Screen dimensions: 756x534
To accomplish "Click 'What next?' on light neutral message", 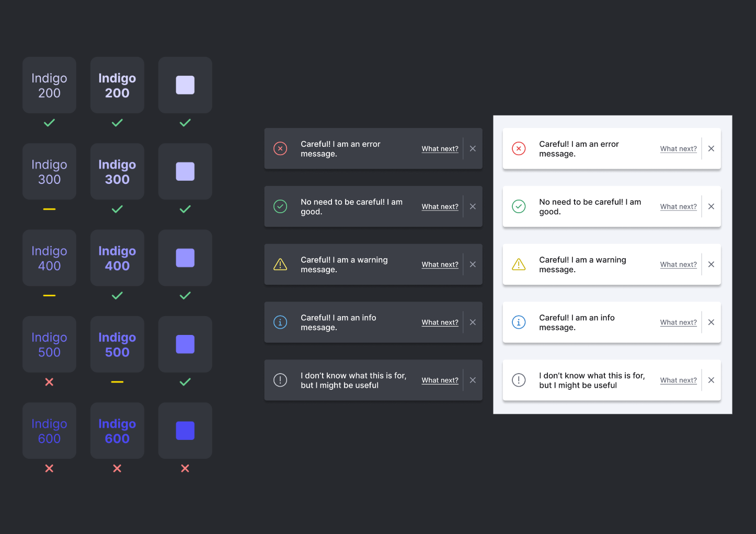I will click(x=679, y=381).
